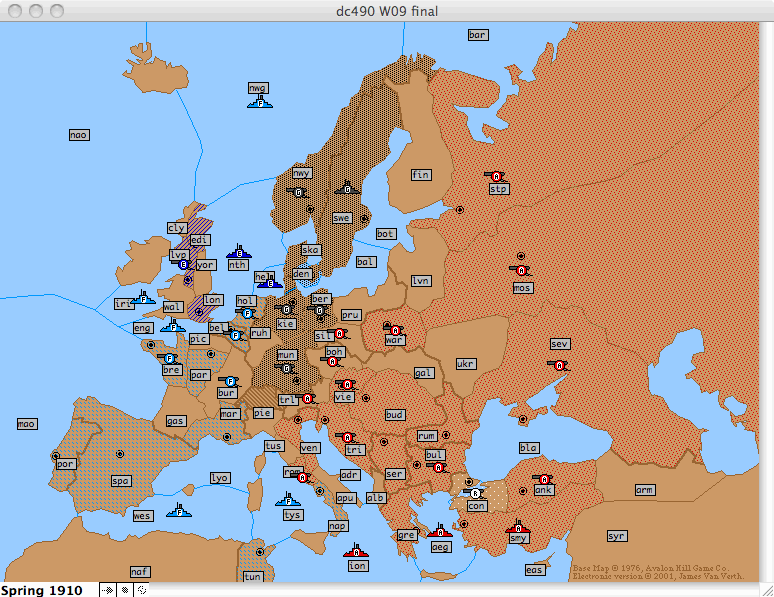Screen dimensions: 774x597
Task: Click the lon province label
Action: (x=213, y=300)
